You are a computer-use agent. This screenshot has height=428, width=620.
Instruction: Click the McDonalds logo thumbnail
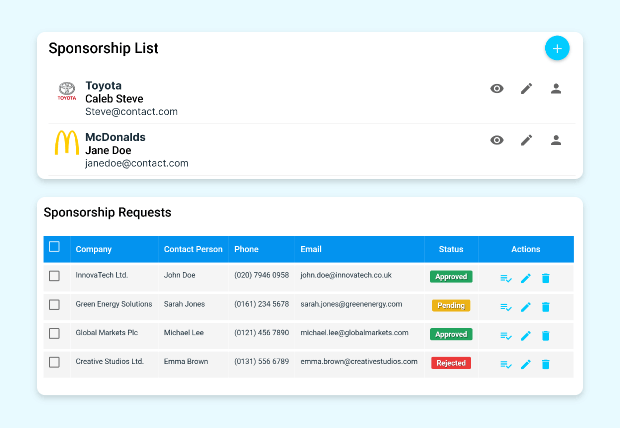pos(67,144)
